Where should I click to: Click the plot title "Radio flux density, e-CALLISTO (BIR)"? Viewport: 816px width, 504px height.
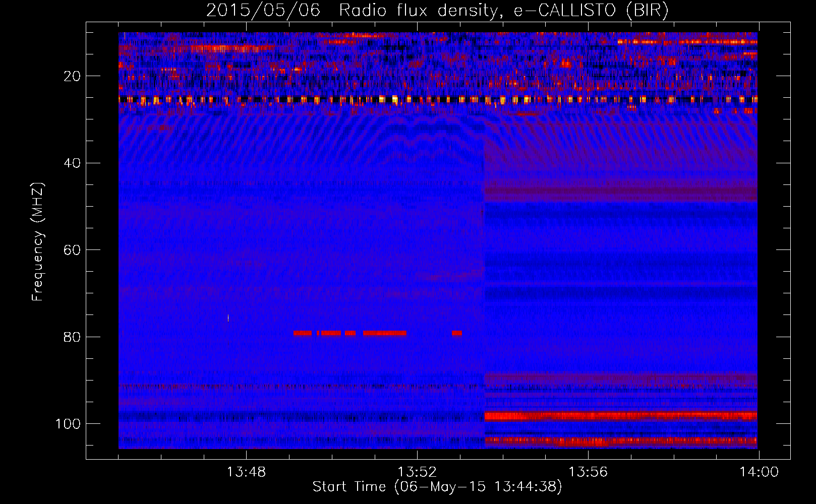503,11
